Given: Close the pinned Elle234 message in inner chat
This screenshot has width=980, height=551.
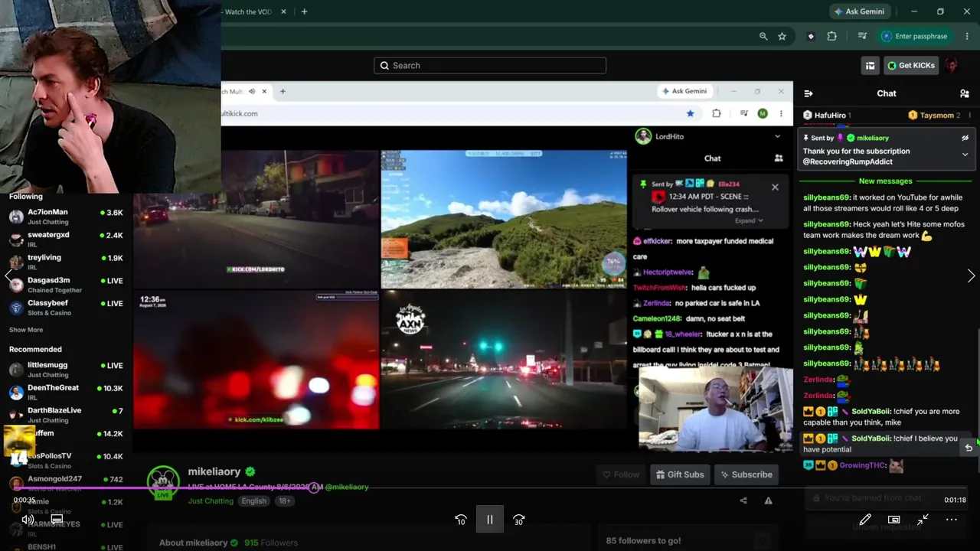Looking at the screenshot, I should coord(775,187).
